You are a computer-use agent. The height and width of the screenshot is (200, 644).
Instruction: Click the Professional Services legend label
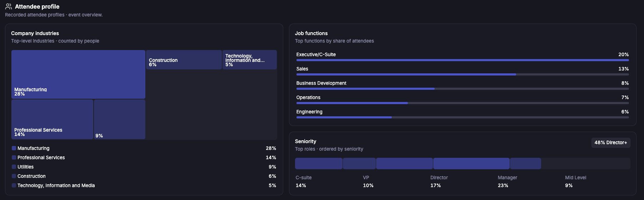[x=41, y=157]
